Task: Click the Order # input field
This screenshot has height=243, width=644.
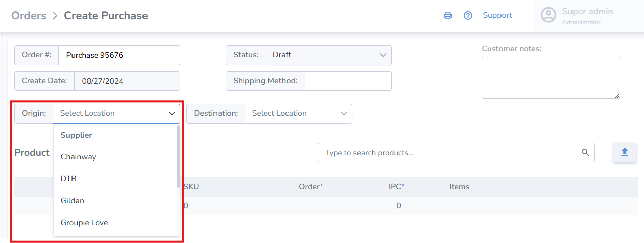Action: tap(119, 55)
